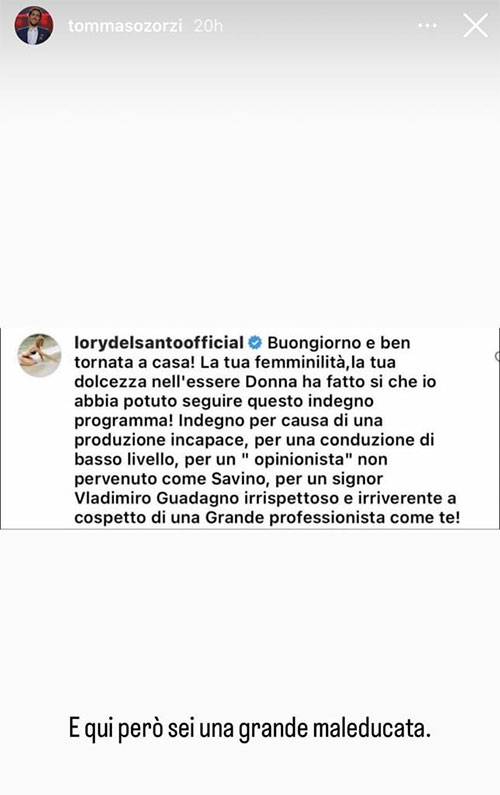Screen dimensions: 500x795
Task: Tap the caption 'E qui però sei una grande maleducata.'
Action: click(x=249, y=729)
